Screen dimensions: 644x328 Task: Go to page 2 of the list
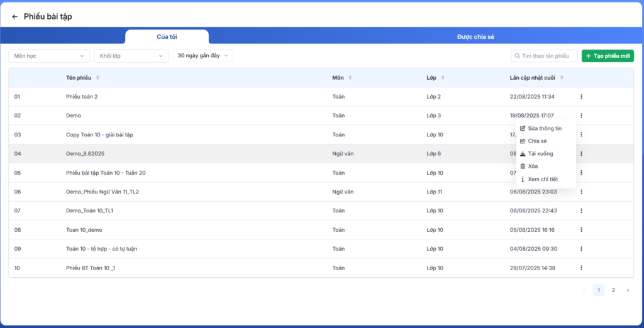point(613,290)
